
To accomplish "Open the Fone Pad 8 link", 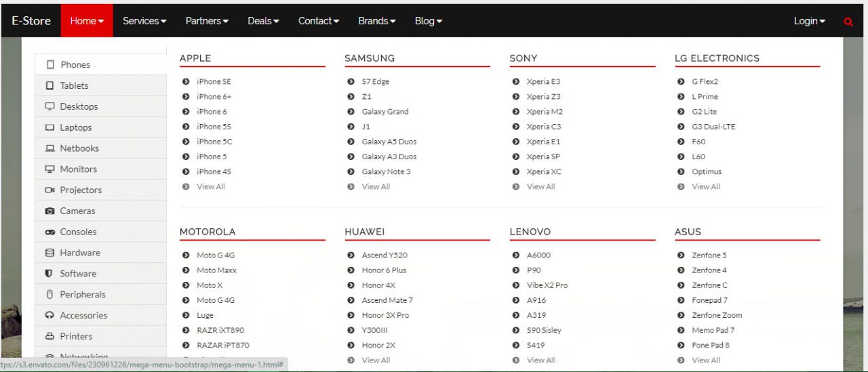I will (711, 345).
